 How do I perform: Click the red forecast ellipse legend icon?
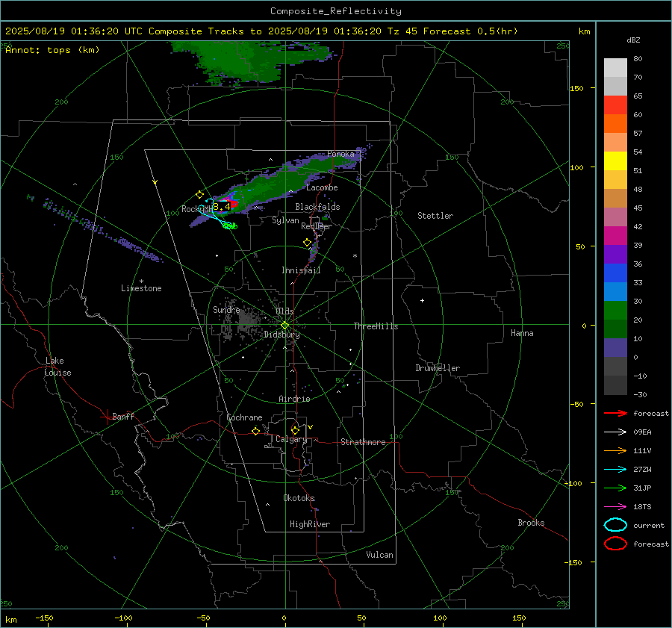[x=615, y=544]
